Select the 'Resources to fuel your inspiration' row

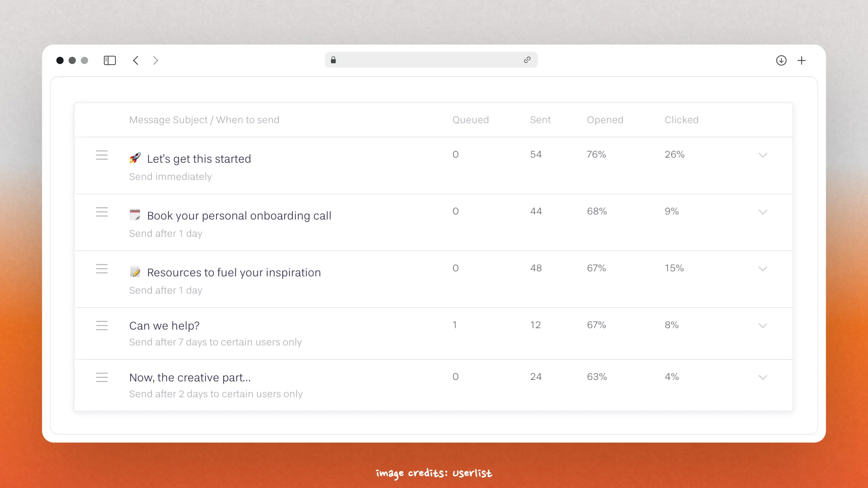(x=233, y=272)
